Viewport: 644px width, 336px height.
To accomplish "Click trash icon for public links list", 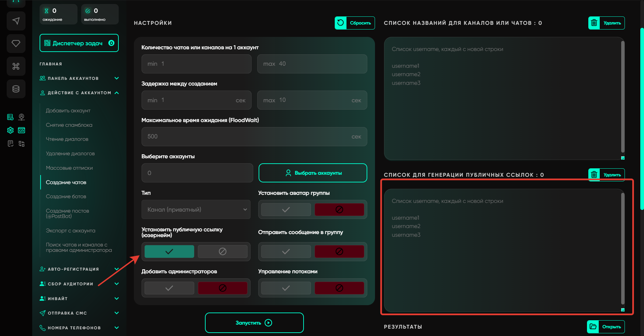I will [594, 174].
